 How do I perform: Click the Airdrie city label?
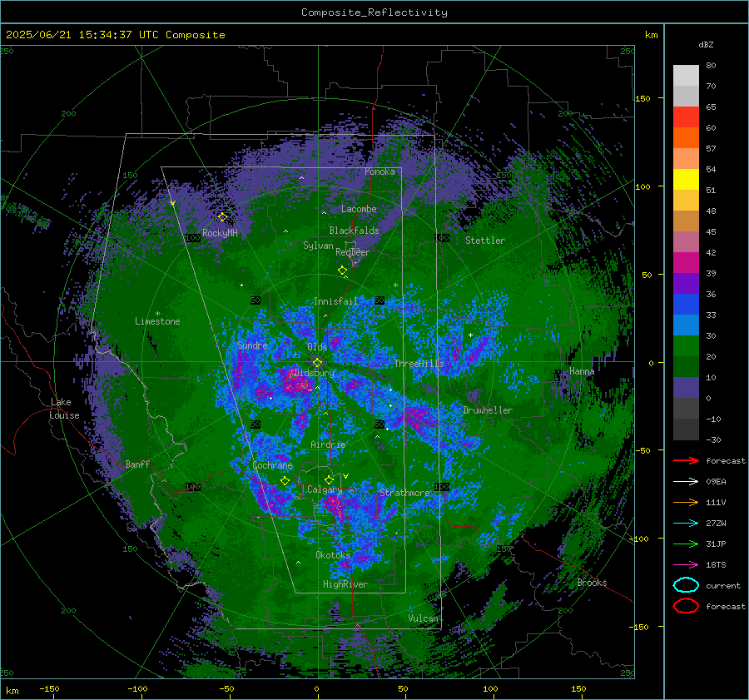(328, 444)
